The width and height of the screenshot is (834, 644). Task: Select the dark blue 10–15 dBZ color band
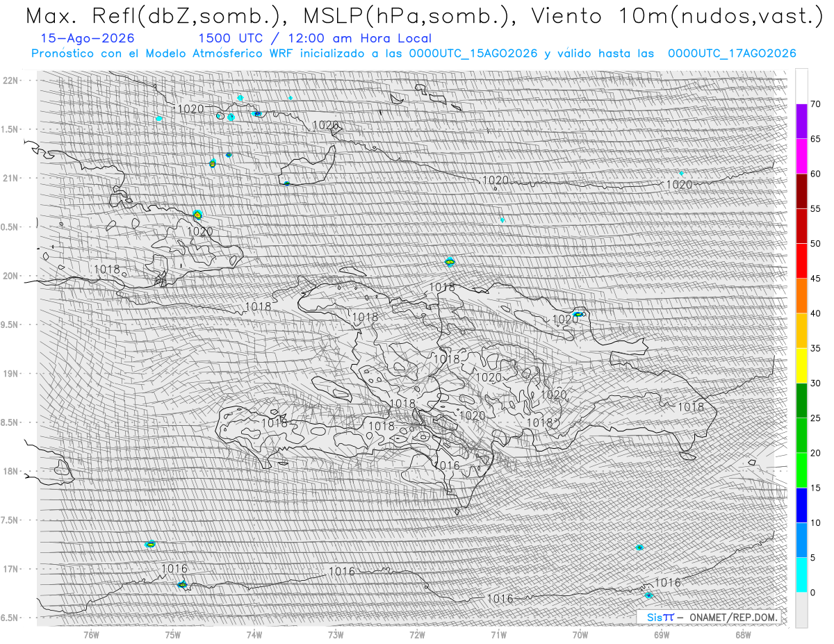pyautogui.click(x=801, y=505)
